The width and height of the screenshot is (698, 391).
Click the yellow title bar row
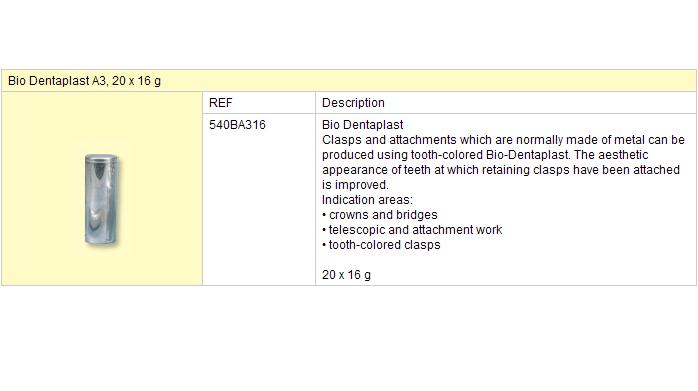click(349, 81)
